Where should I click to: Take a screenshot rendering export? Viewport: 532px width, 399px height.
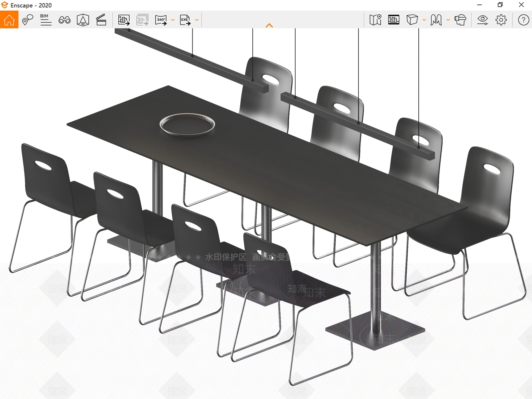(124, 20)
